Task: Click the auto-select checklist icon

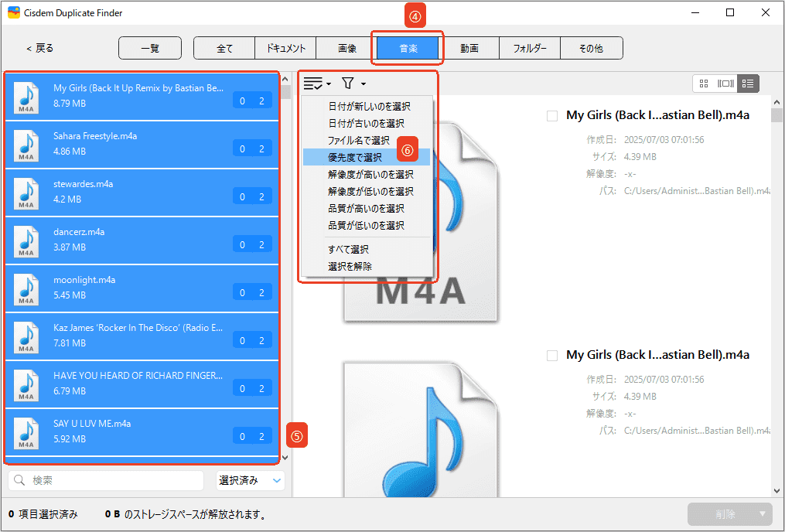Action: point(313,84)
